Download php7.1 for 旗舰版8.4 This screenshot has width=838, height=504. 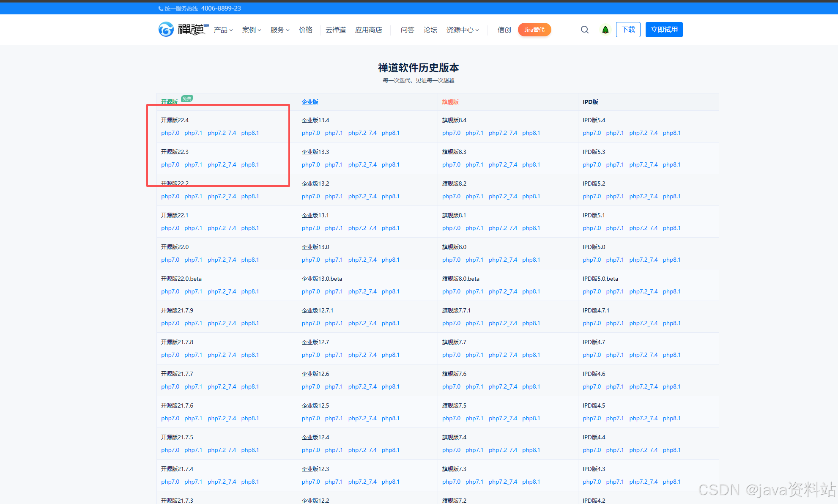[x=474, y=133]
